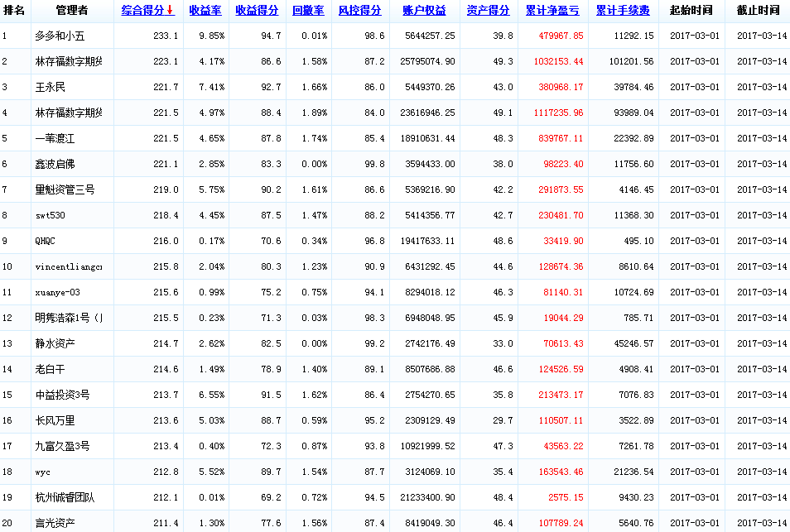
Task: Click return score 94.7
Action: click(271, 36)
